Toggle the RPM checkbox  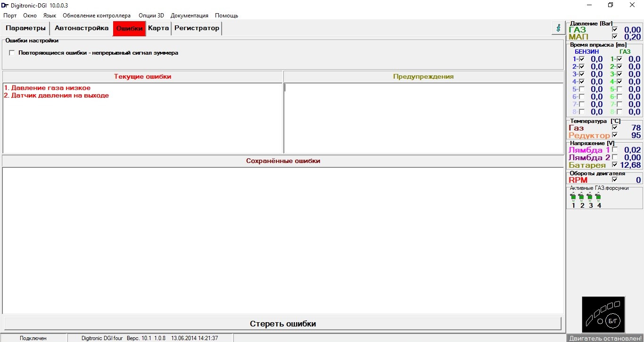(x=614, y=179)
